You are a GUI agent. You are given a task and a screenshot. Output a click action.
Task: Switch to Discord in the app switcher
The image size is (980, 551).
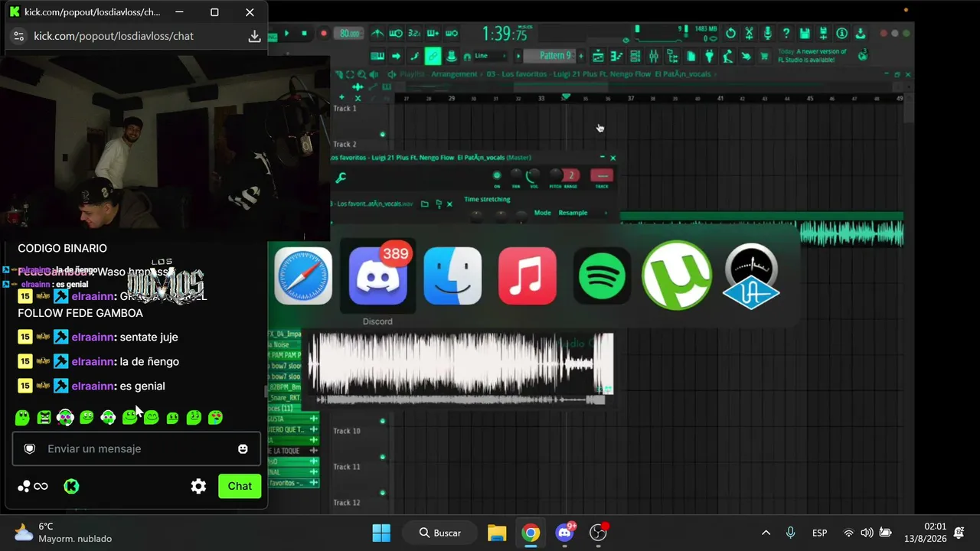pyautogui.click(x=377, y=275)
